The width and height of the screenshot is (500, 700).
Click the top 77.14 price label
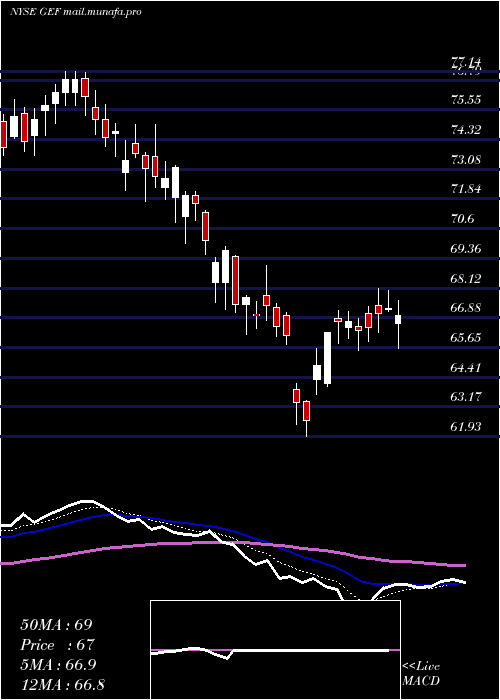tap(466, 63)
